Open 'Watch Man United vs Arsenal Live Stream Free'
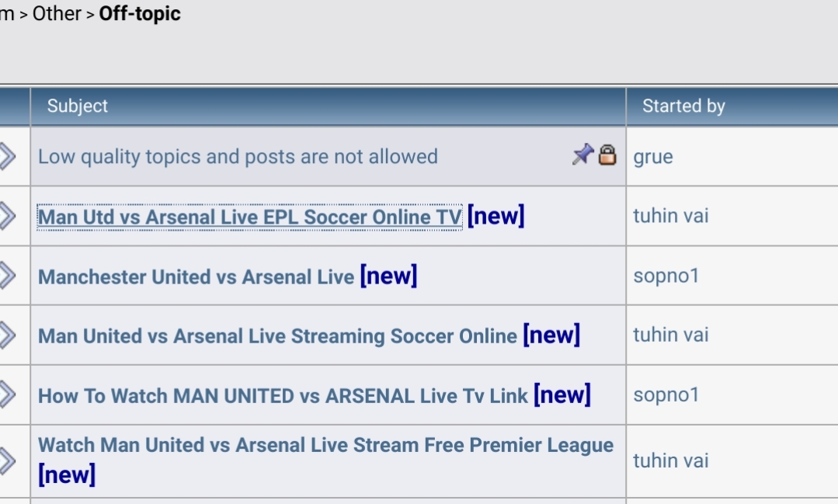Image resolution: width=838 pixels, height=504 pixels. point(325,445)
